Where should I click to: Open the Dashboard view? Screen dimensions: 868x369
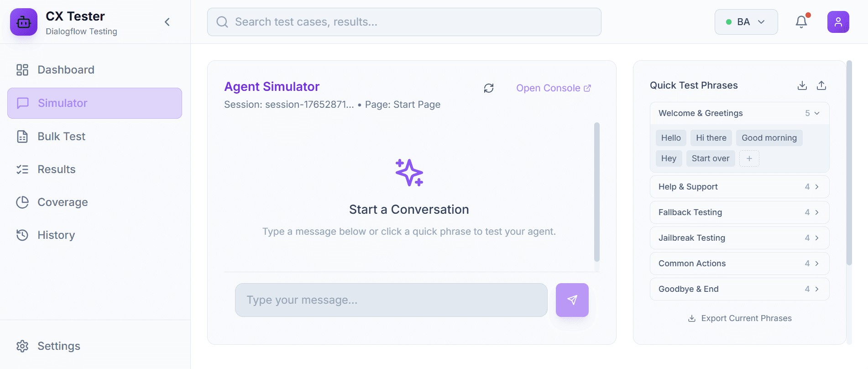[66, 69]
